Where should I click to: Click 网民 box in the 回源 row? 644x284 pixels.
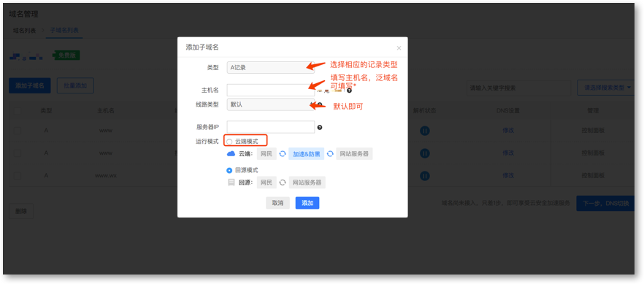tap(267, 183)
